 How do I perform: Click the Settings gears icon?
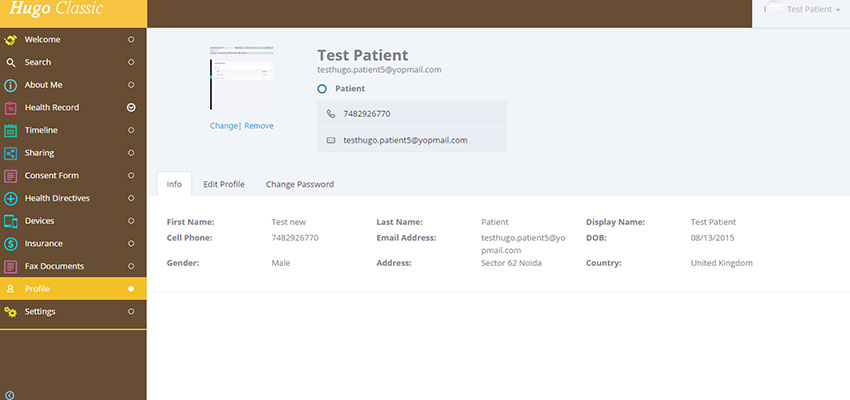tap(10, 312)
